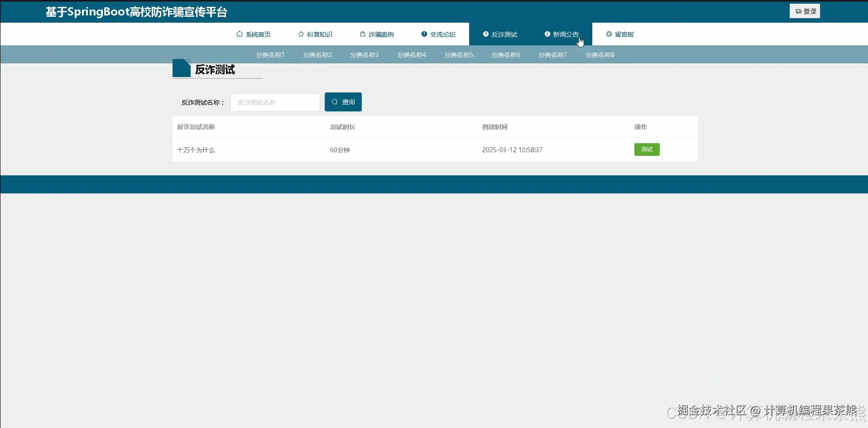The image size is (868, 428).
Task: Click the 登录 login button
Action: 805,11
